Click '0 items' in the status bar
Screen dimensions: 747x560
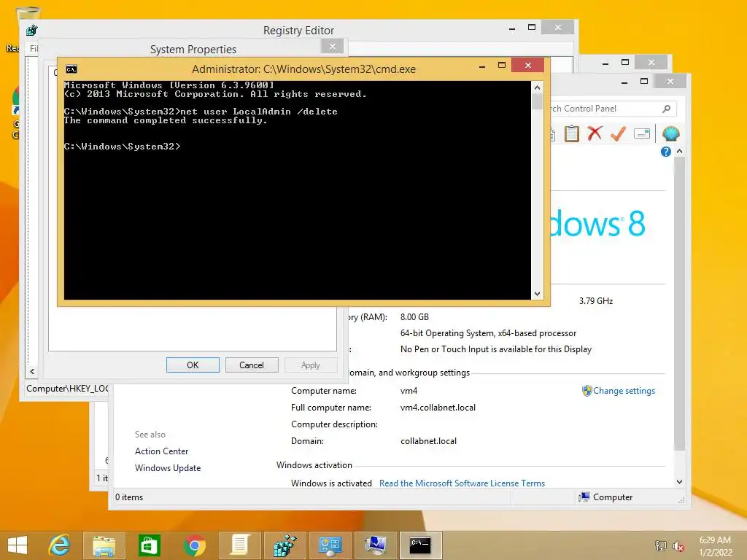(x=129, y=497)
